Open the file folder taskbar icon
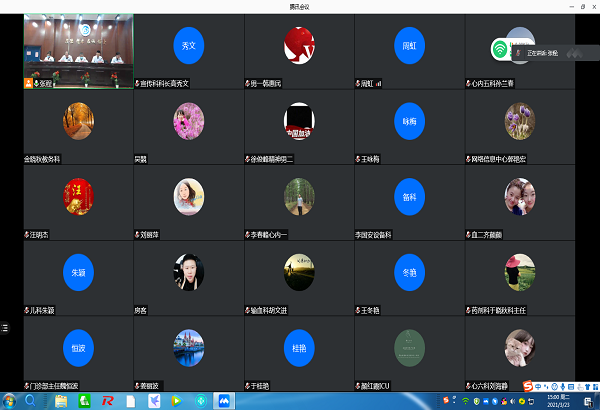This screenshot has width=600, height=410. (x=61, y=401)
